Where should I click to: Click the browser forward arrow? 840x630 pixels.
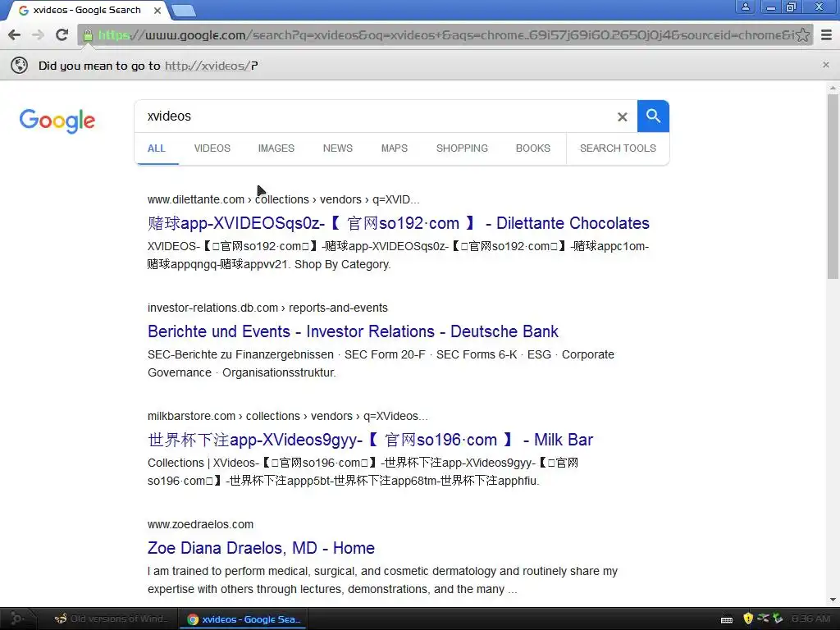(x=38, y=34)
